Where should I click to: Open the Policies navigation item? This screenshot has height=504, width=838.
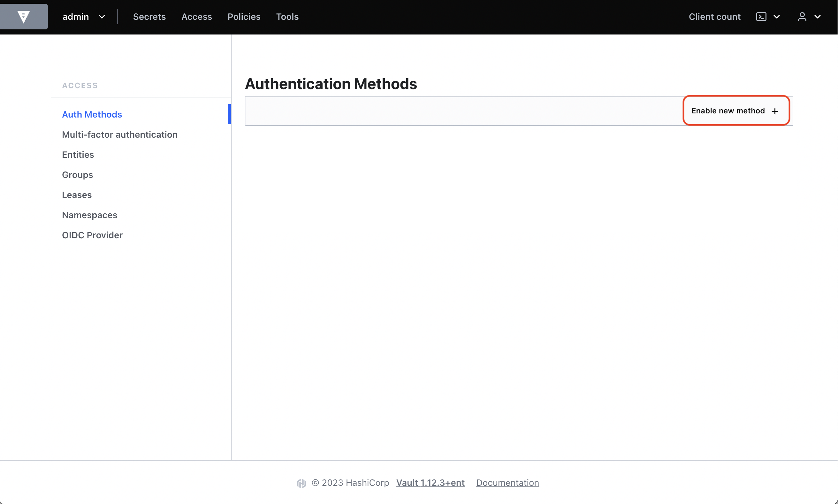click(x=244, y=17)
